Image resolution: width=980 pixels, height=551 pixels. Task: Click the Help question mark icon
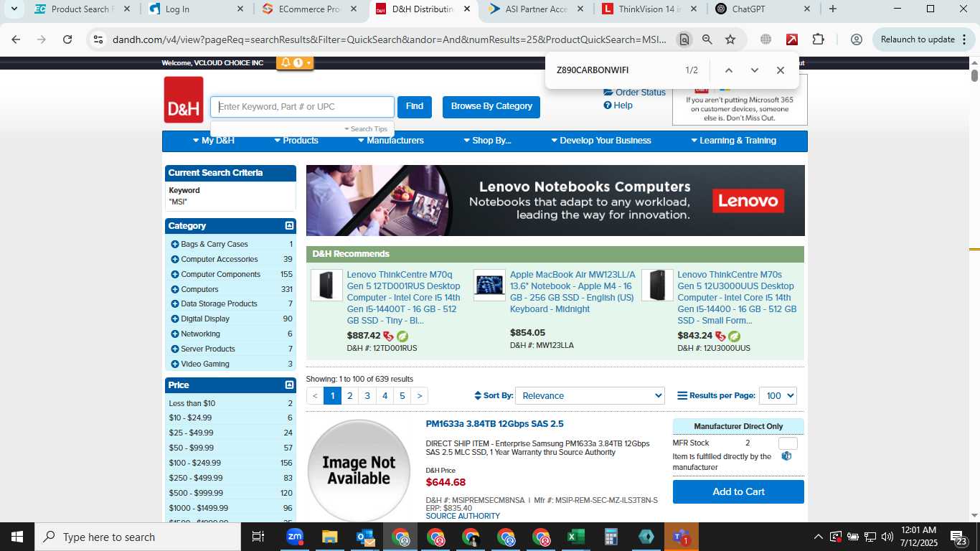pyautogui.click(x=608, y=105)
